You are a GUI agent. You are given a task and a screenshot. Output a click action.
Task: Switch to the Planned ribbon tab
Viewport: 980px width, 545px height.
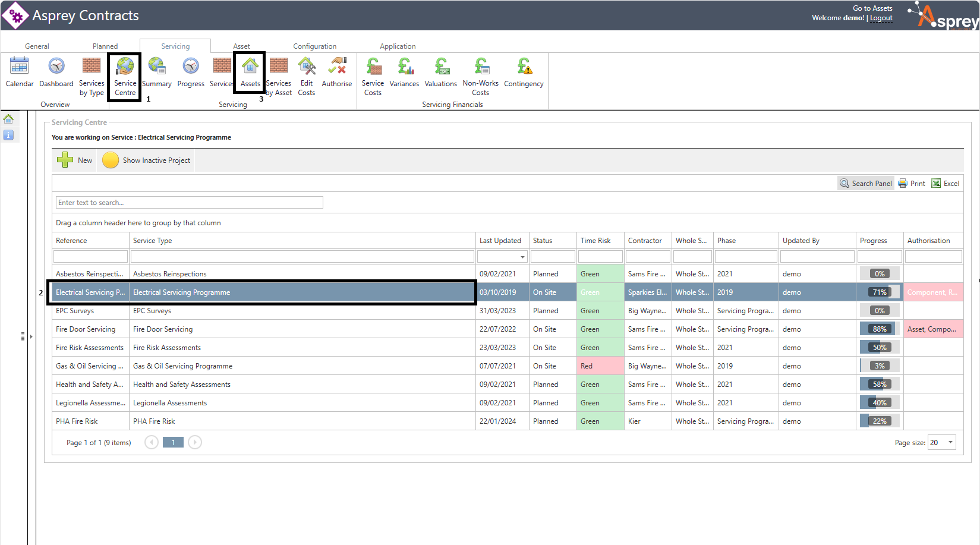[x=105, y=46]
